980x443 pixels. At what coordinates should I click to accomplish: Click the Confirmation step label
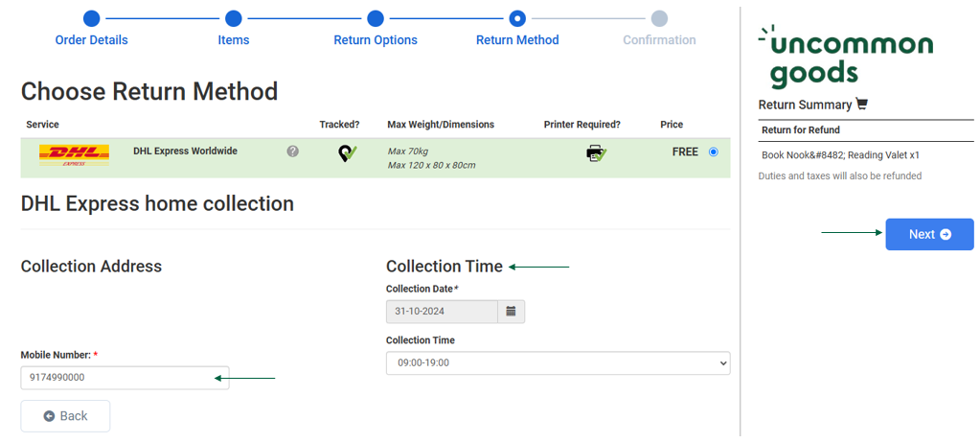tap(659, 40)
